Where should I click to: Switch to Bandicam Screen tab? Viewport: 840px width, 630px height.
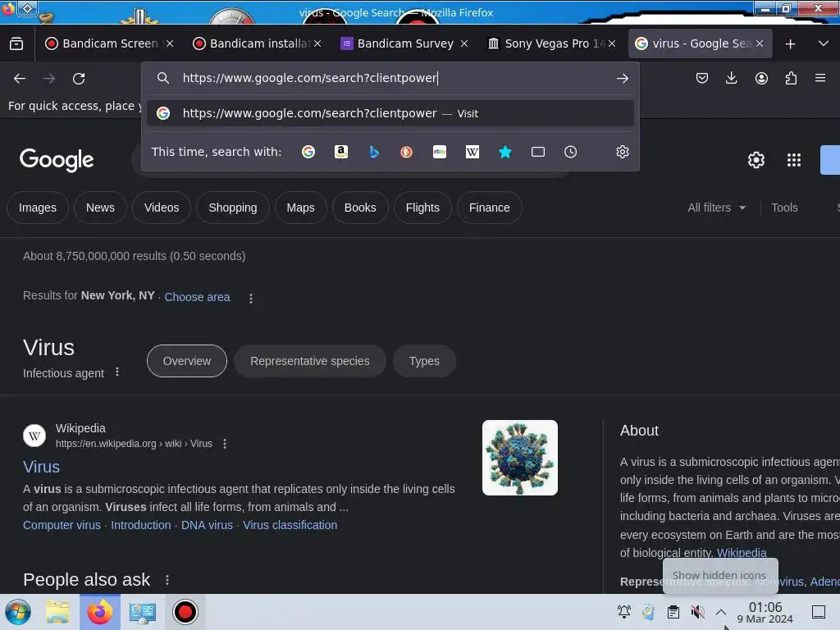107,43
